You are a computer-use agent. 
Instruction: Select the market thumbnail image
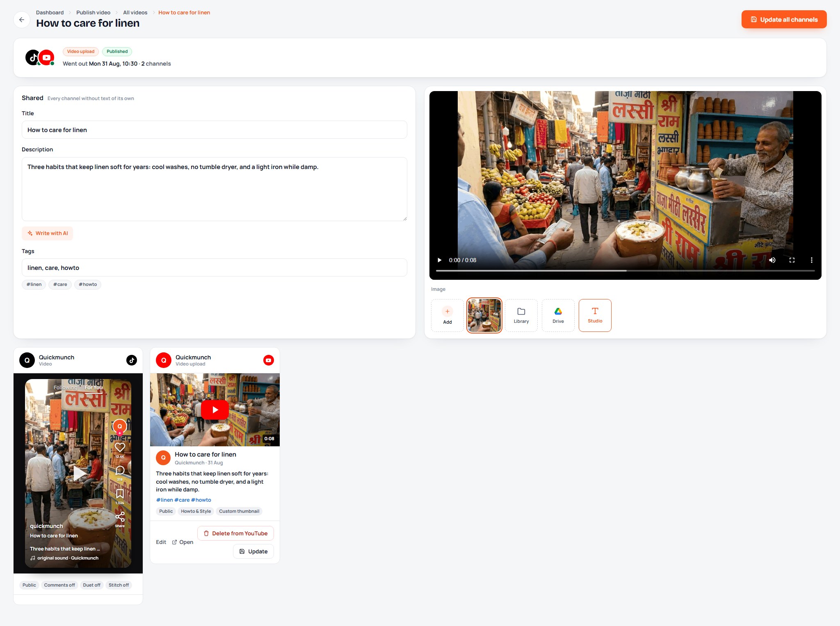[484, 315]
